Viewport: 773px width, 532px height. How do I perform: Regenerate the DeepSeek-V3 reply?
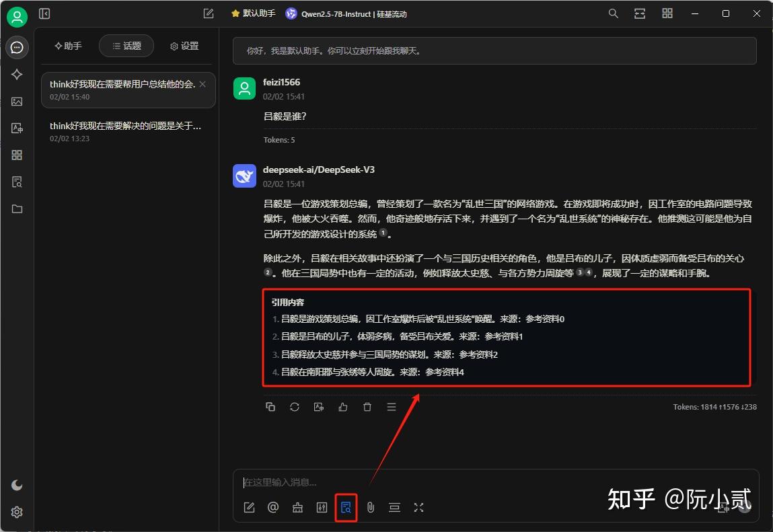pos(295,407)
